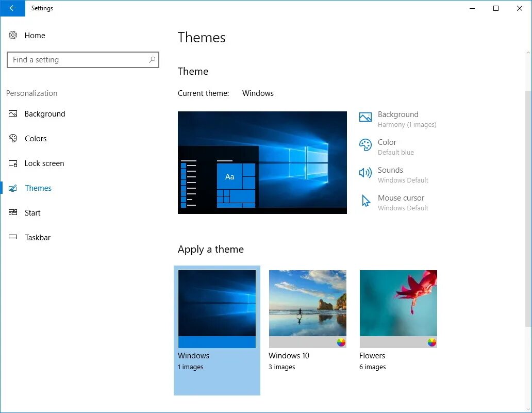This screenshot has height=413, width=532.
Task: Click the Background image icon beside theme preview
Action: (x=365, y=118)
